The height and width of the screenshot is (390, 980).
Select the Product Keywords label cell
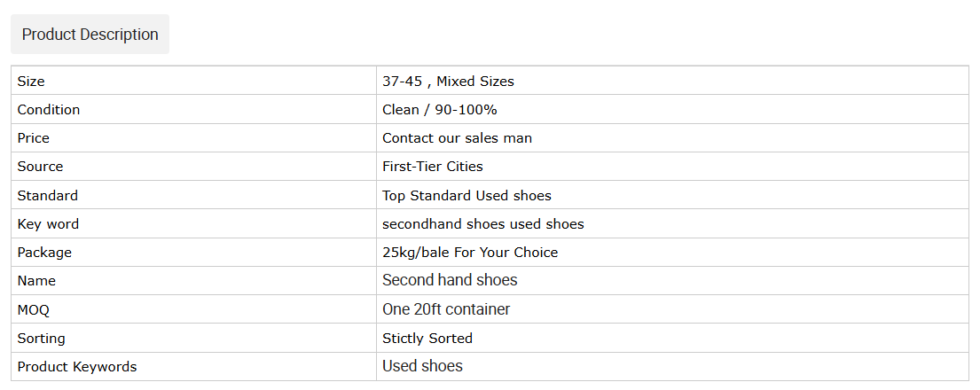pos(193,367)
